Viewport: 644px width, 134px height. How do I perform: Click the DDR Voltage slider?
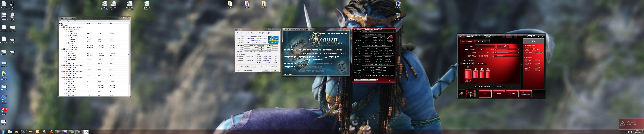point(507,56)
